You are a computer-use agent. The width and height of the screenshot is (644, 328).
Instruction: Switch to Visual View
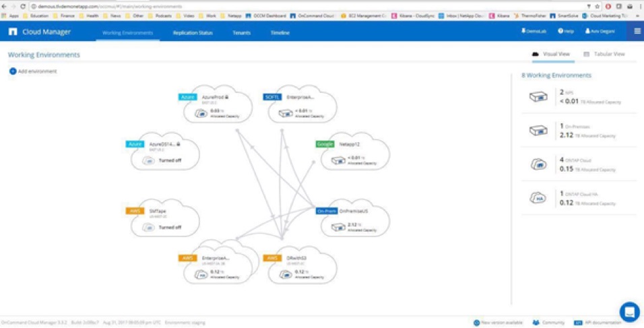(x=551, y=54)
